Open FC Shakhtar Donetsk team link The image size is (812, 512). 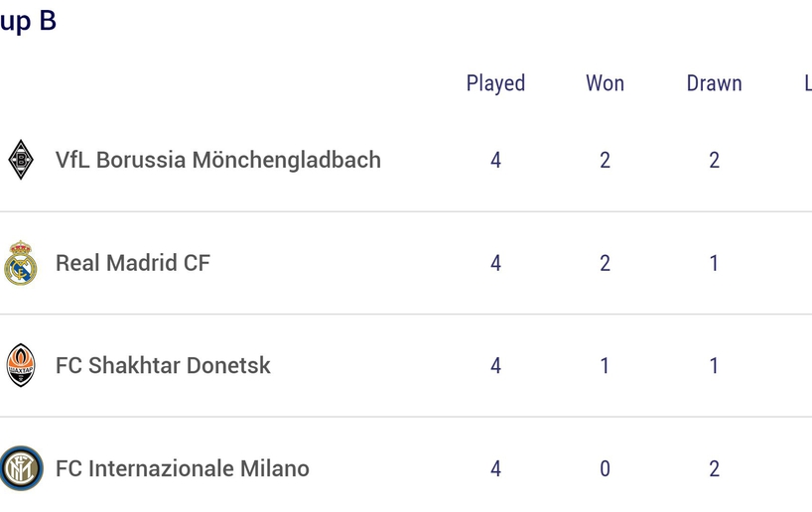[163, 365]
